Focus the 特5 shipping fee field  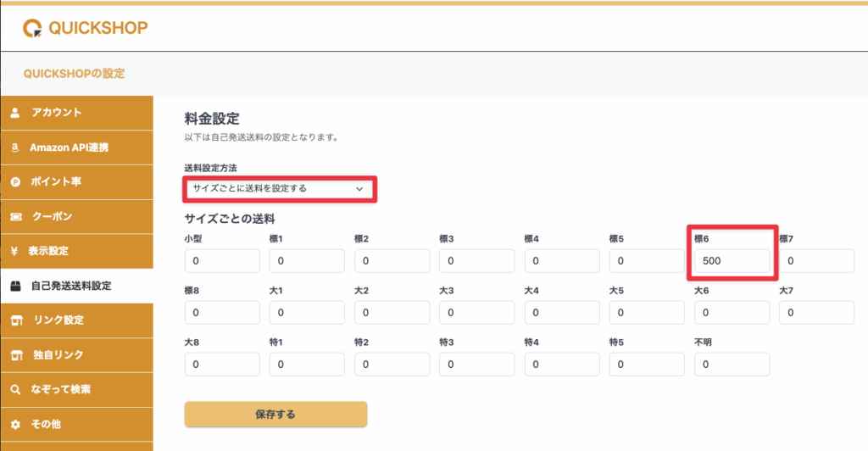[647, 365]
